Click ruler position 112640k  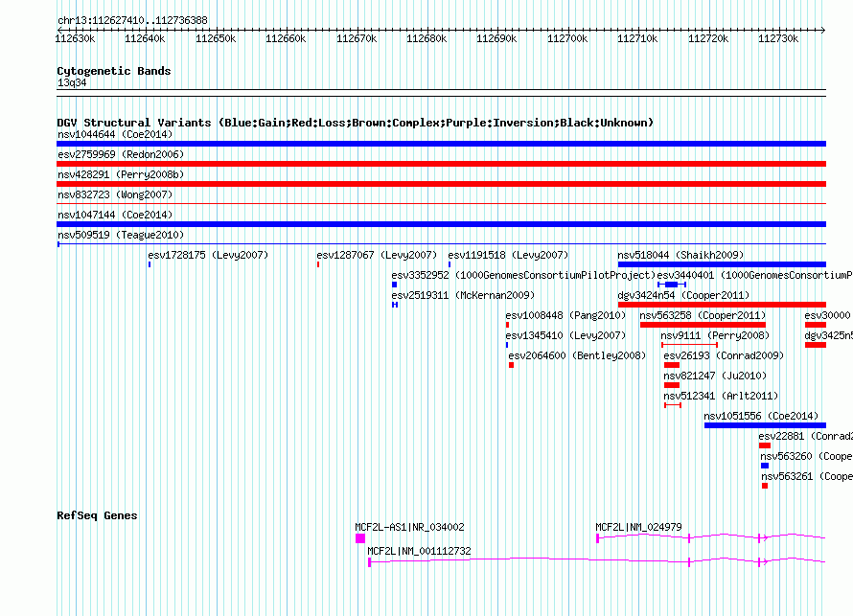145,38
